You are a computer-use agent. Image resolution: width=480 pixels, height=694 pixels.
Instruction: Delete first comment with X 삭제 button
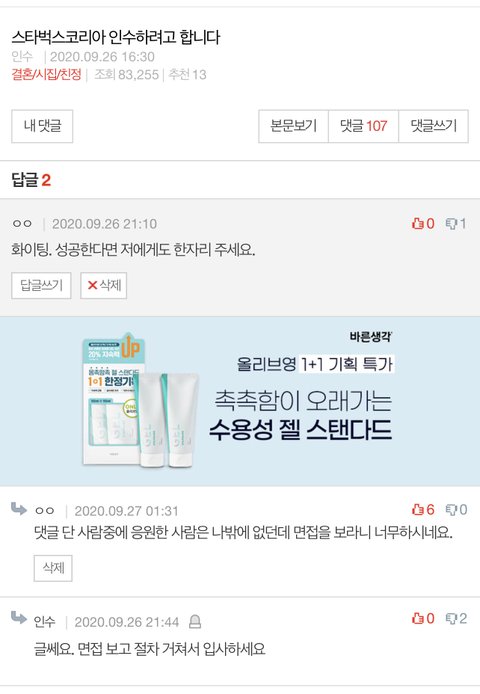click(x=104, y=285)
